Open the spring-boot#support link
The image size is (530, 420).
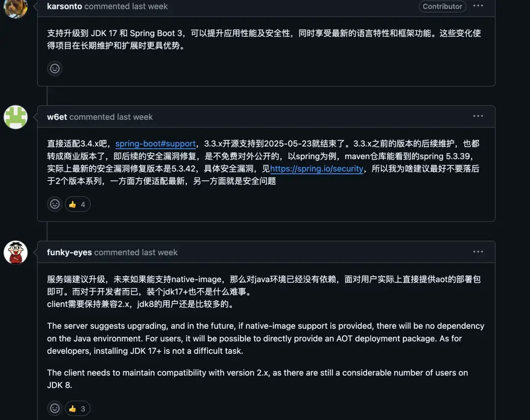click(156, 144)
